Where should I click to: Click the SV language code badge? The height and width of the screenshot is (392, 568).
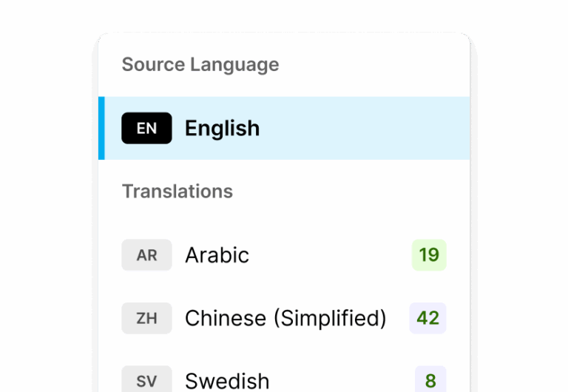click(x=146, y=381)
